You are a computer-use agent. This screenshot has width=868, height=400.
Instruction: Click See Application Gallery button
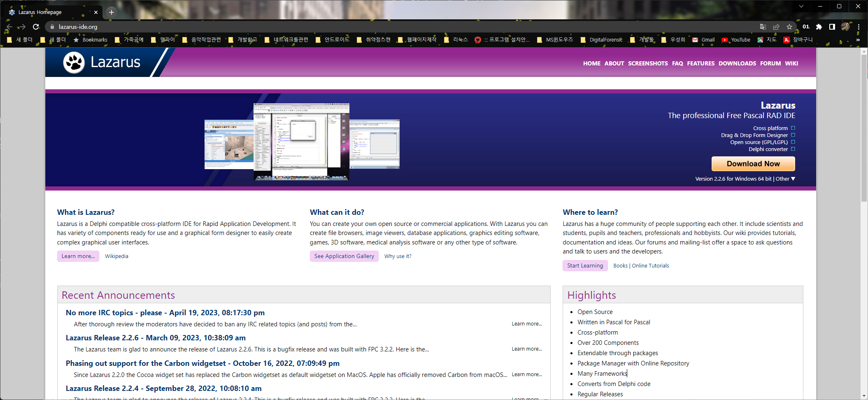click(x=344, y=256)
